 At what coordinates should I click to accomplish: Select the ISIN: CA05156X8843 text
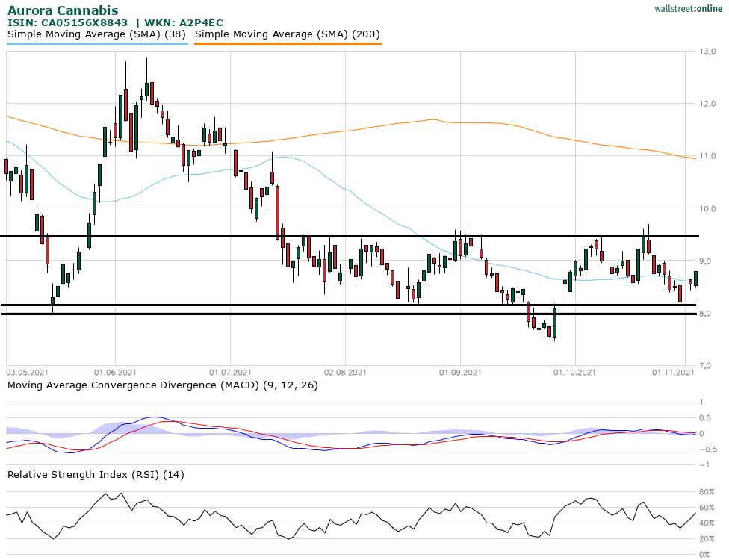(x=67, y=22)
